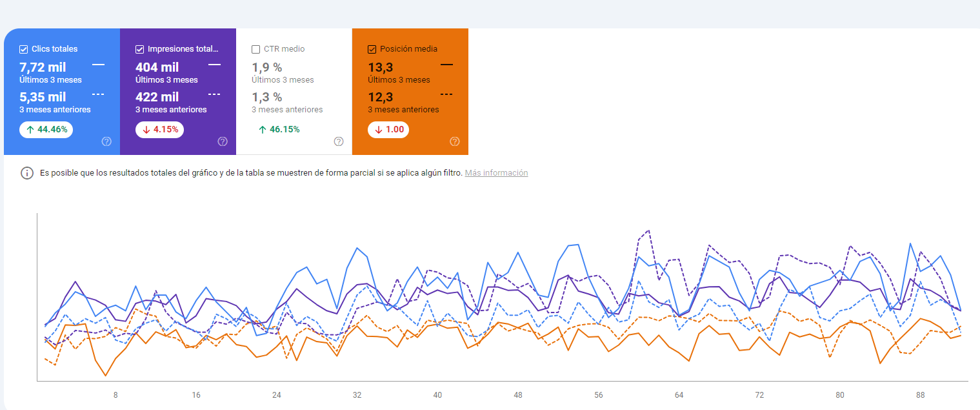Click help icon in CTR medio card
Viewport: 980px width, 410px height.
[x=339, y=141]
